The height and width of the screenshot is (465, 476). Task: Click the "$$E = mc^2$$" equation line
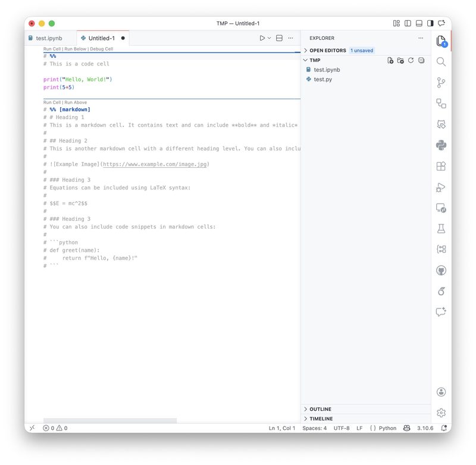pyautogui.click(x=65, y=203)
